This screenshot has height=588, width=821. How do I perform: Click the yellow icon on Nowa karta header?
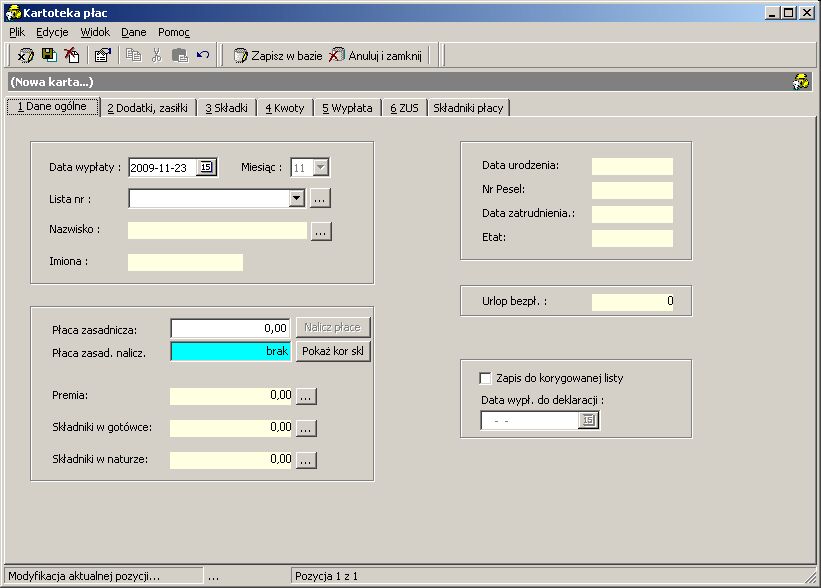pos(801,82)
